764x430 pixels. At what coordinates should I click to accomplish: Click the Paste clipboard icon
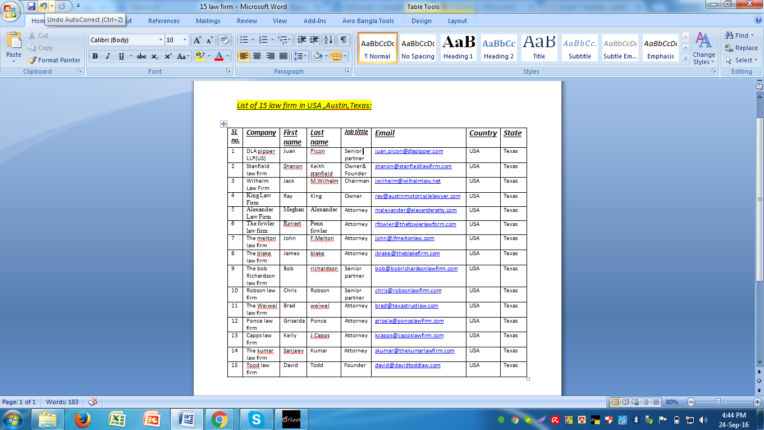pyautogui.click(x=14, y=42)
